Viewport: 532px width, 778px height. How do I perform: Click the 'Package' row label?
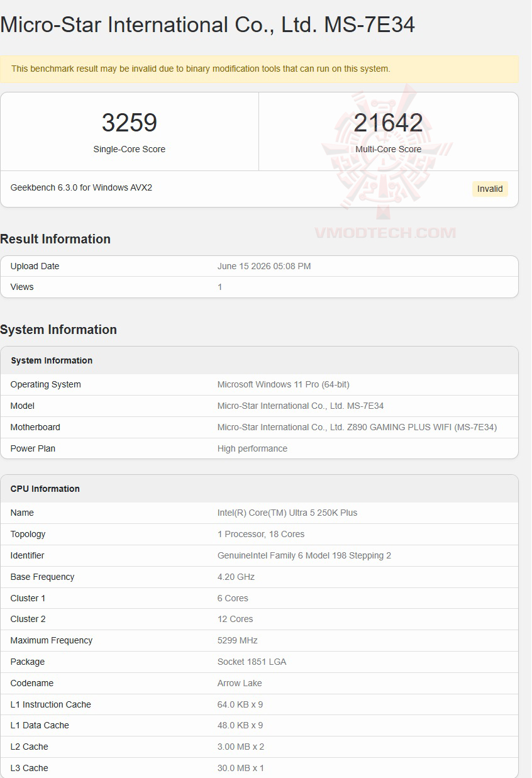click(x=28, y=662)
